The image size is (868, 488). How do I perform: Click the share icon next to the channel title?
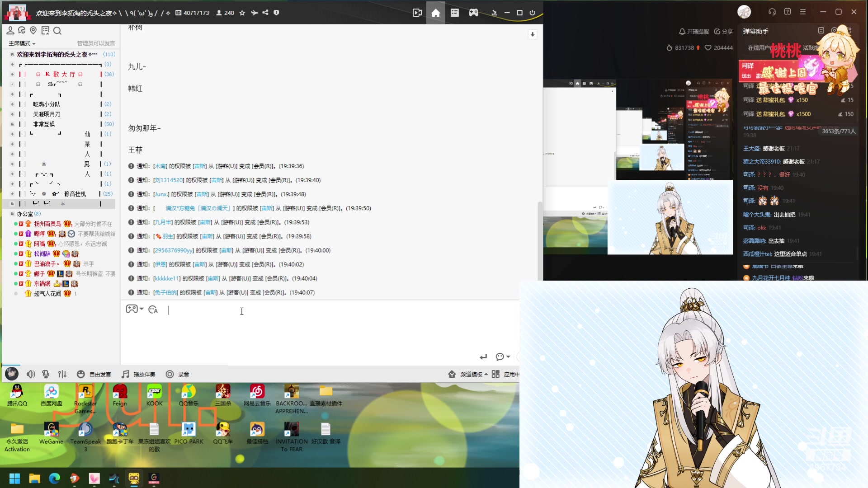point(265,13)
